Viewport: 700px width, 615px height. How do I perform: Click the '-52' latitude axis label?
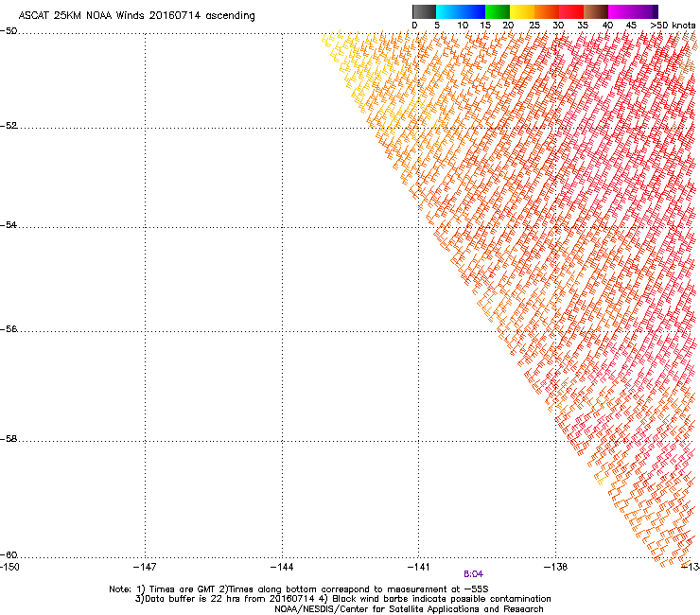[x=9, y=126]
